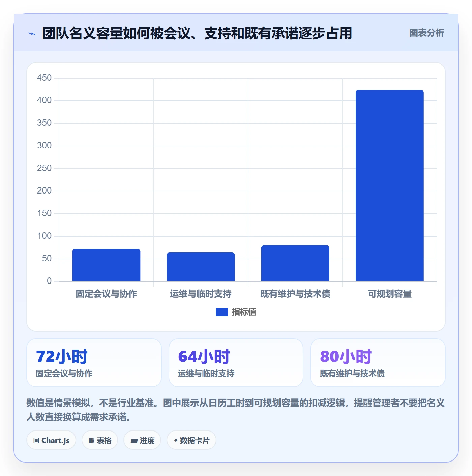
Task: Click the 图表分析 label in the header
Action: tap(426, 33)
